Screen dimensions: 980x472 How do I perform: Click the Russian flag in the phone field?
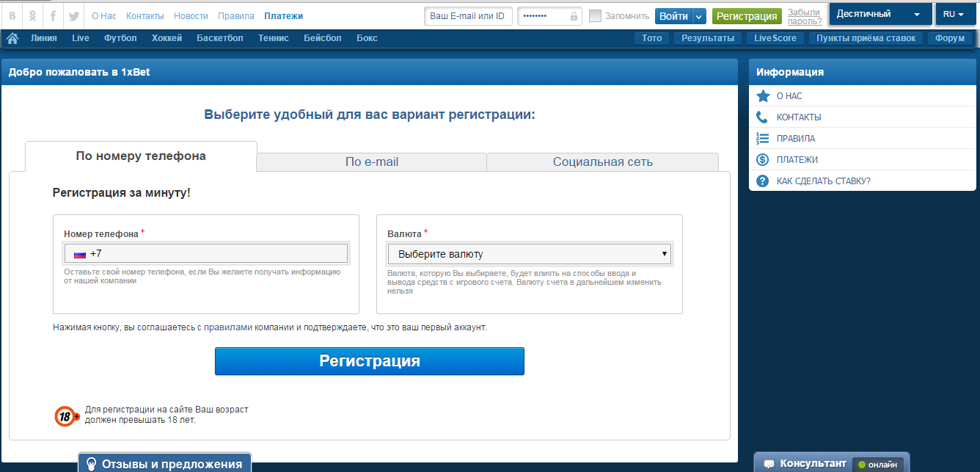coord(80,254)
